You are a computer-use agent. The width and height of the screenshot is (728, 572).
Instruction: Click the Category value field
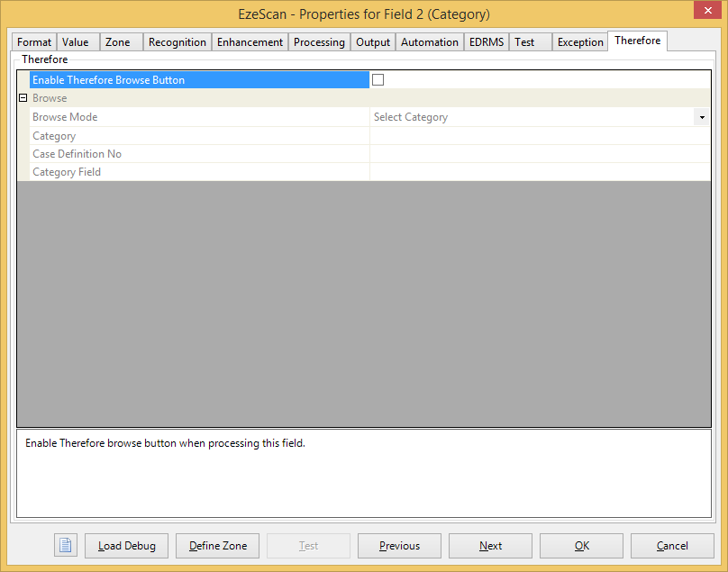tap(539, 136)
